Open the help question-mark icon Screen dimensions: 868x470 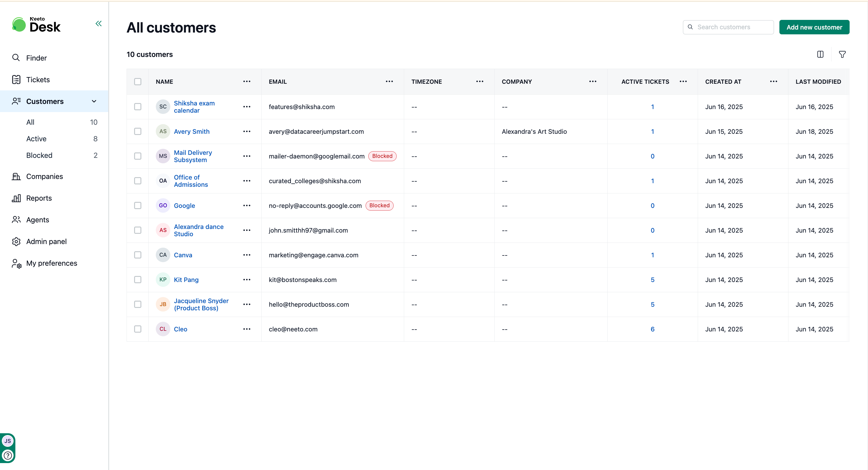(x=8, y=456)
